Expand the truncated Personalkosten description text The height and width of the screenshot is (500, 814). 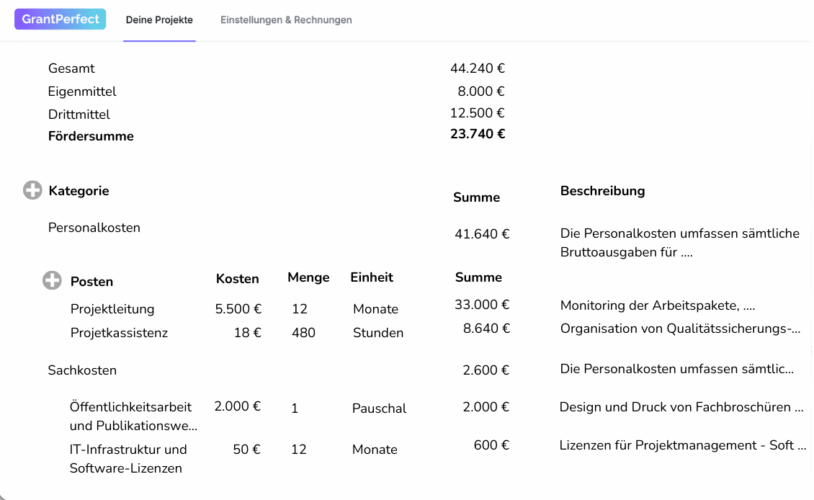679,243
